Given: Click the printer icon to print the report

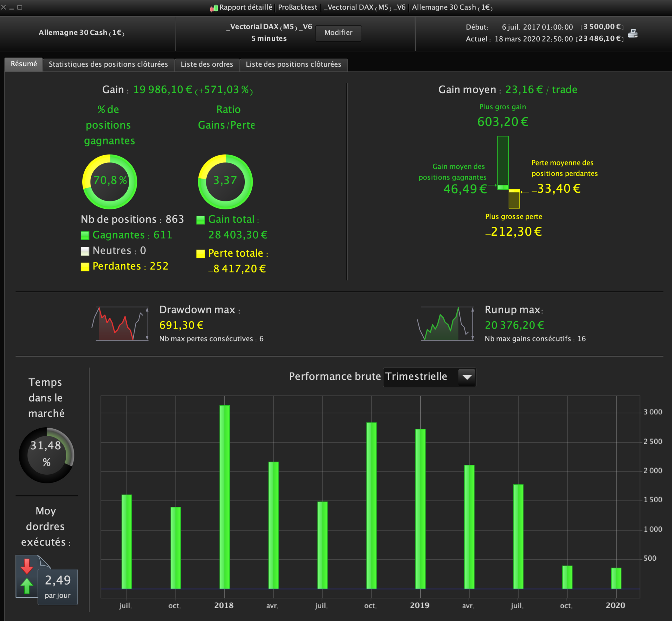Looking at the screenshot, I should pos(633,33).
